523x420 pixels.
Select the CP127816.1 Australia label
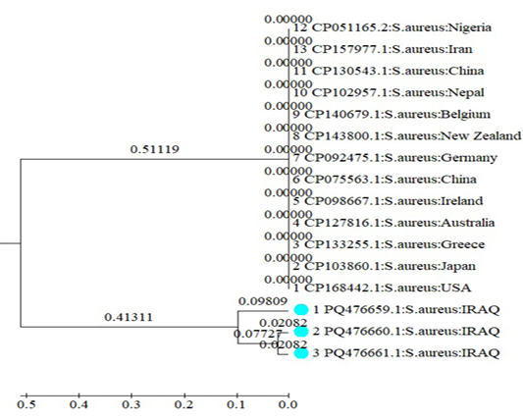393,223
